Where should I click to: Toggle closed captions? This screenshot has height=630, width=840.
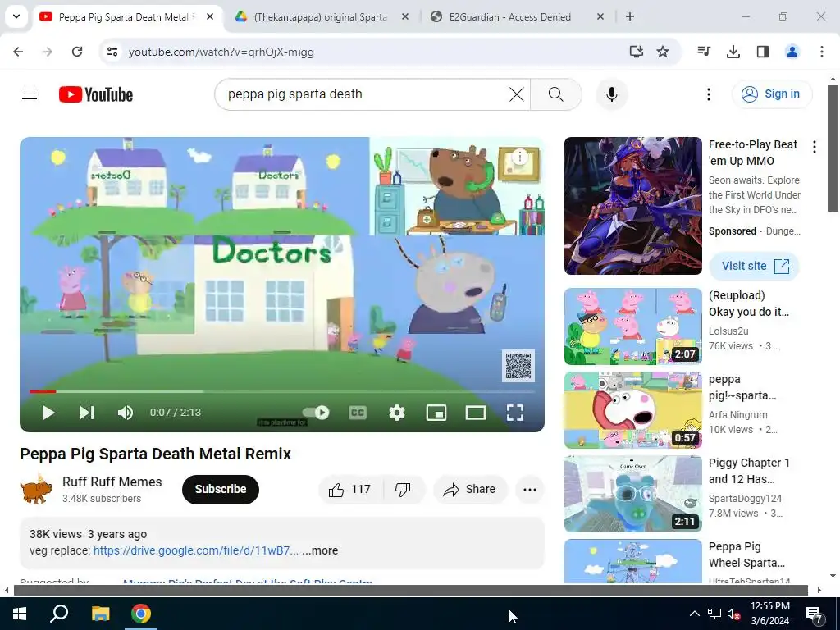[358, 413]
